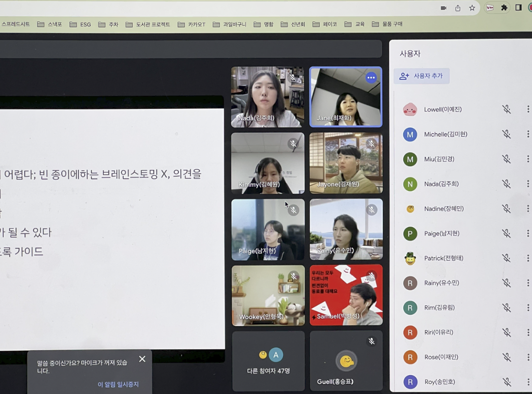Open the 도서관 프로젝트 bookmarks folder

[x=148, y=24]
